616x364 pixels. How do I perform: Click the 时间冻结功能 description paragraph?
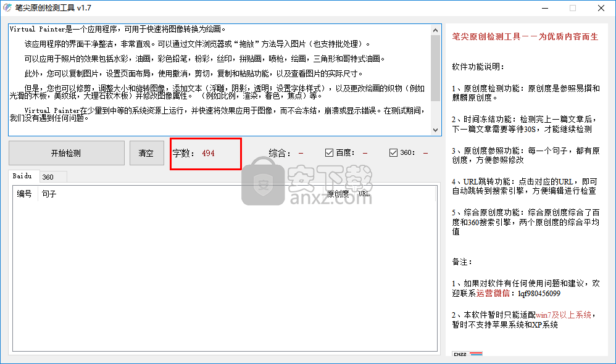pos(525,124)
